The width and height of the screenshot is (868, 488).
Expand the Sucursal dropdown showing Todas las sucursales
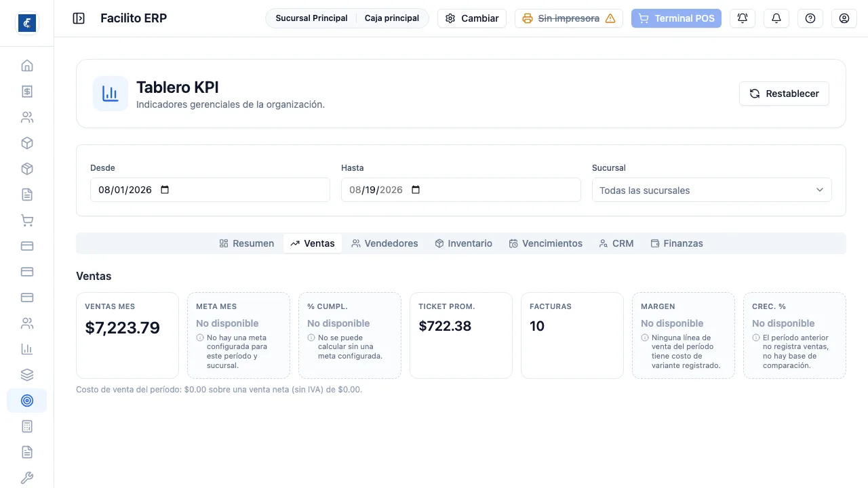click(x=712, y=190)
